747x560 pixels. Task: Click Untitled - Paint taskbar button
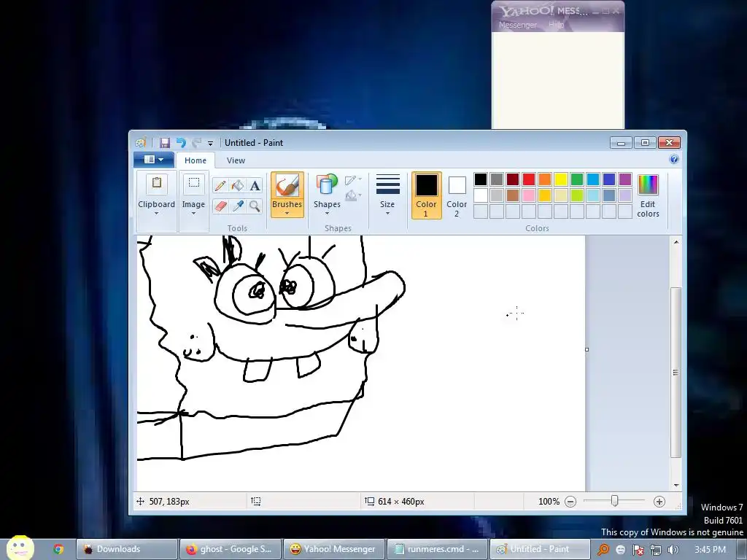(541, 549)
